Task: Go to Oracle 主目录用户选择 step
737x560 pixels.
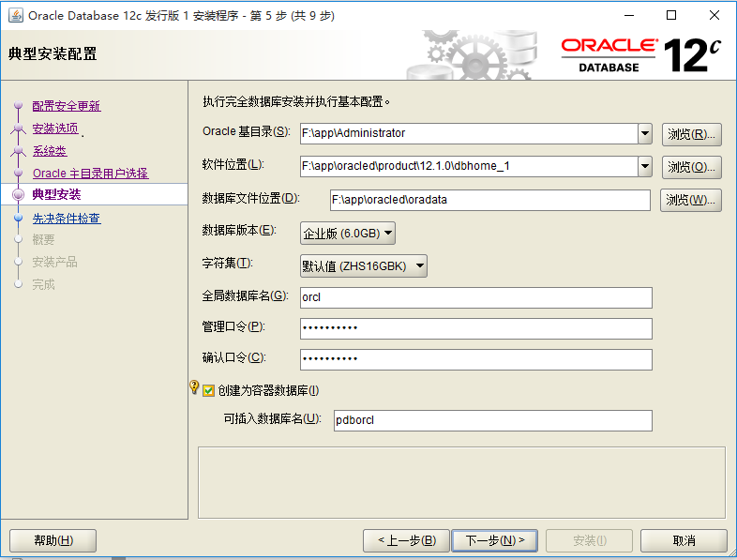Action: coord(90,174)
